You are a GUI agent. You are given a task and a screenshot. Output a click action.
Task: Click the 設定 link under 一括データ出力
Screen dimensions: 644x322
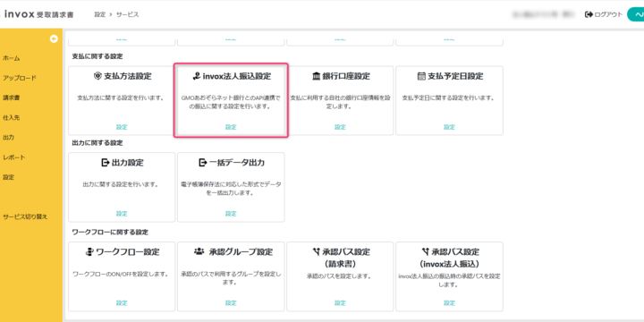[231, 214]
